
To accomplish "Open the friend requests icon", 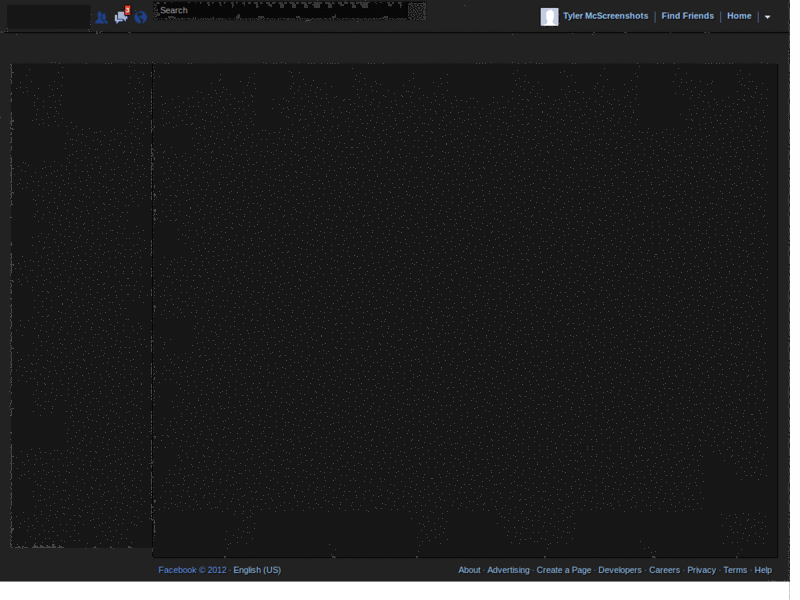I will (102, 18).
